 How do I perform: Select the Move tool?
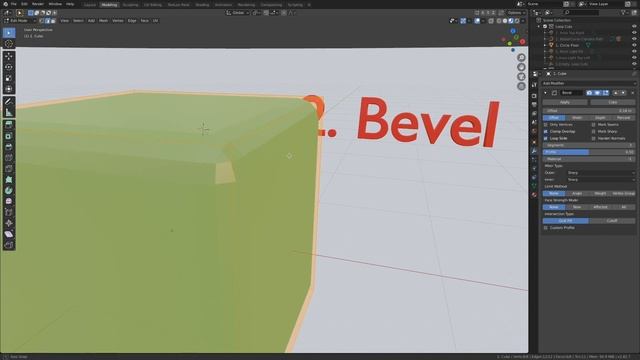[x=9, y=56]
